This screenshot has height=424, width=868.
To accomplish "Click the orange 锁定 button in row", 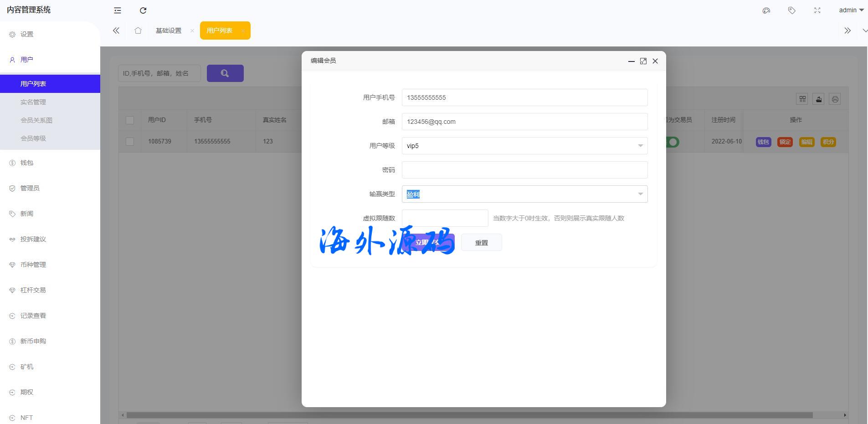I will tap(785, 142).
